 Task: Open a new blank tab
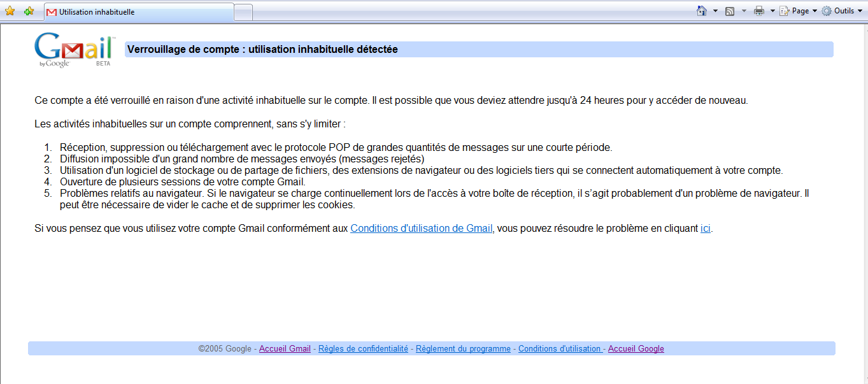pos(244,12)
